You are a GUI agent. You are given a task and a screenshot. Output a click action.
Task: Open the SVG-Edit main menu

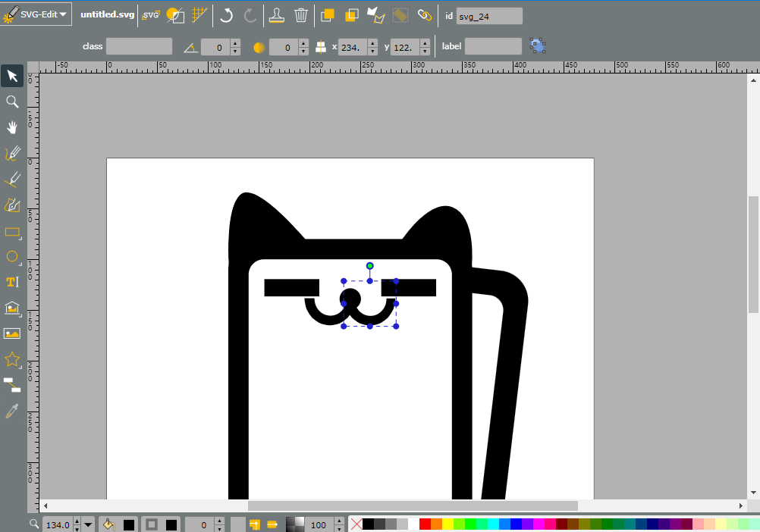tap(36, 14)
